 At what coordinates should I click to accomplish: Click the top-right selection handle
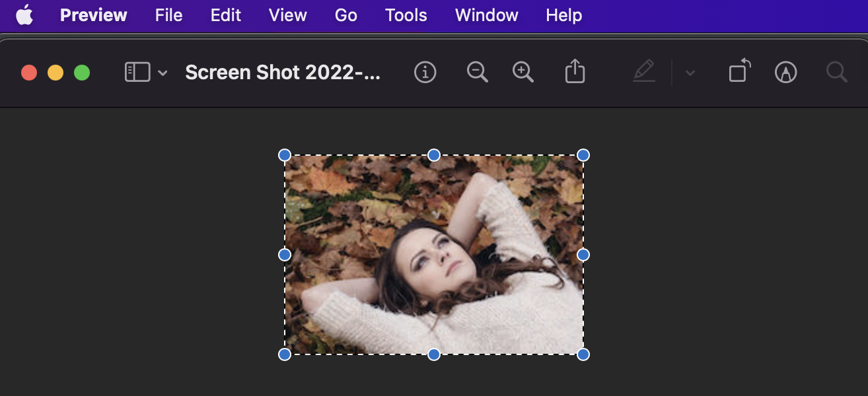583,155
